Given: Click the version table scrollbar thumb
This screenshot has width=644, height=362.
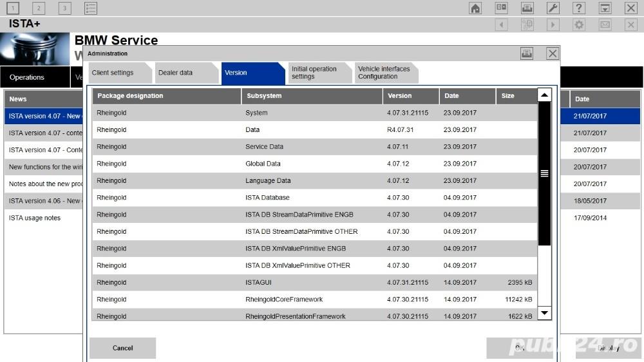Looking at the screenshot, I should point(544,173).
